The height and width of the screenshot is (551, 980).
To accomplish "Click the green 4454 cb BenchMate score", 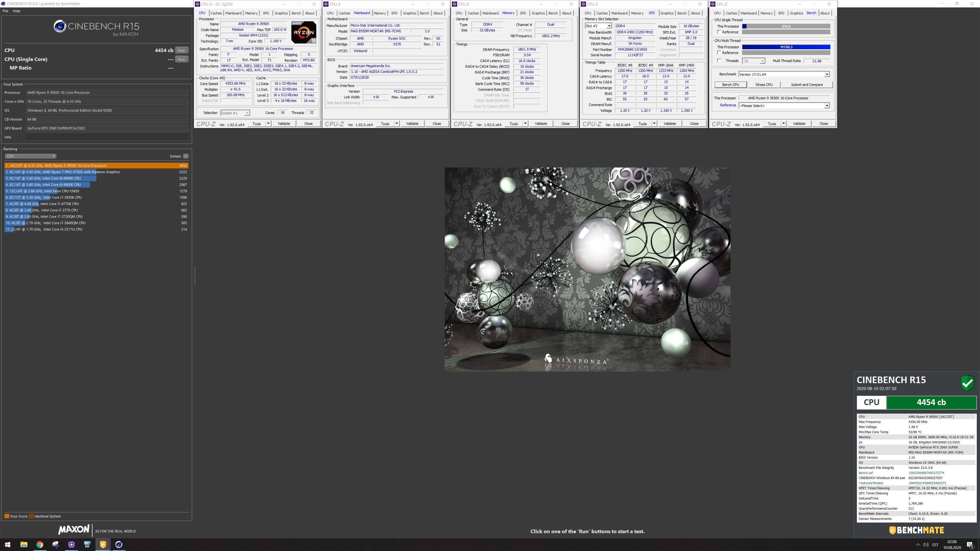I will 931,402.
